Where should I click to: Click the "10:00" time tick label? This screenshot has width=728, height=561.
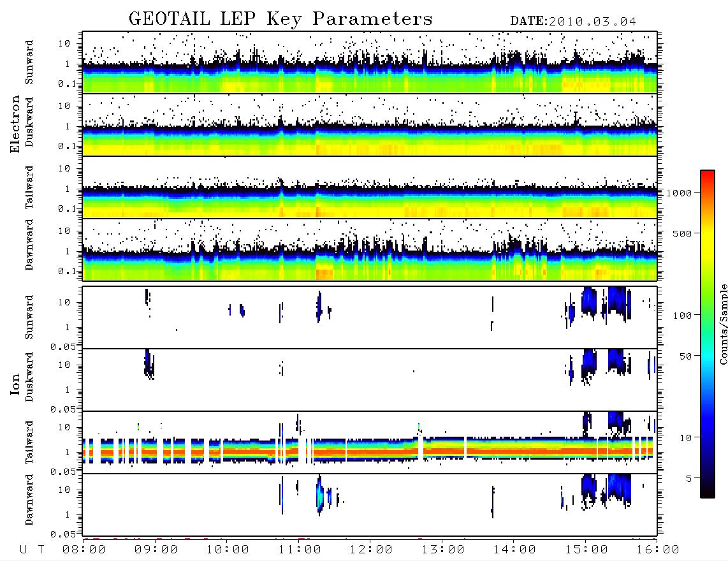click(228, 550)
